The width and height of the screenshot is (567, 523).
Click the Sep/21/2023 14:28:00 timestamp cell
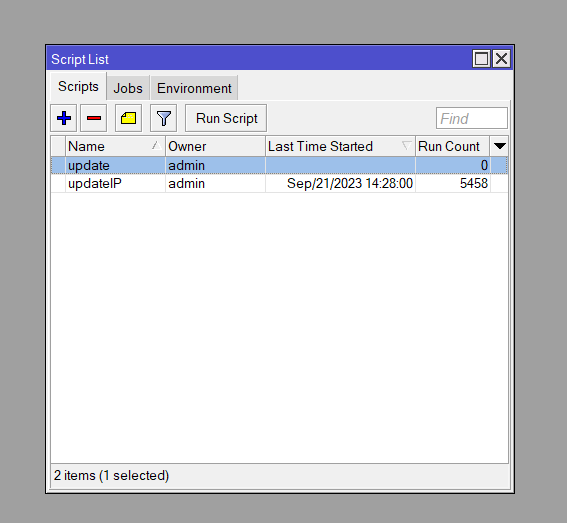[x=340, y=184]
